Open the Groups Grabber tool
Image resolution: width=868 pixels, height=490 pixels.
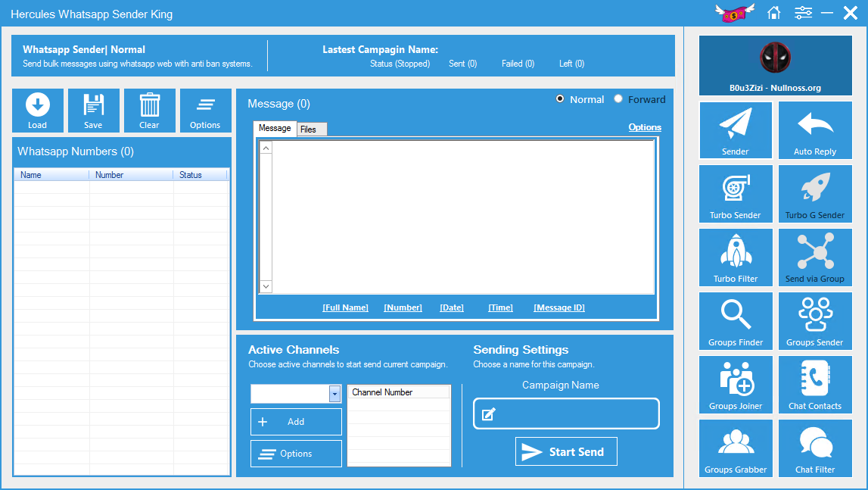(x=735, y=448)
